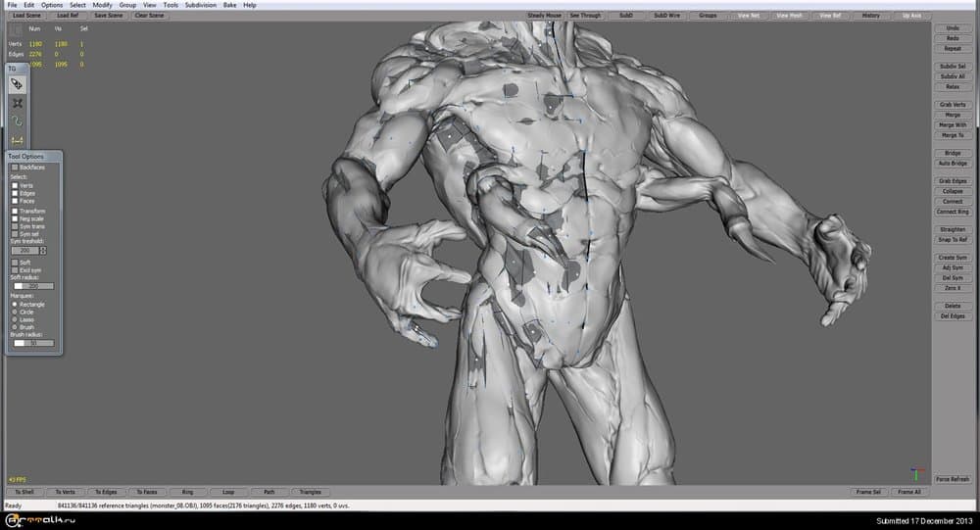
Task: Toggle the View Ref button
Action: click(x=830, y=15)
